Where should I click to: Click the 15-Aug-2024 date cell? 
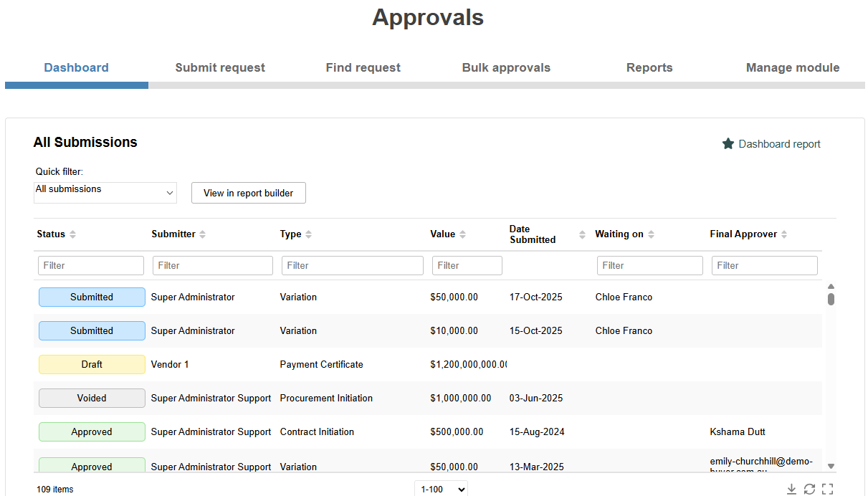[x=537, y=431]
